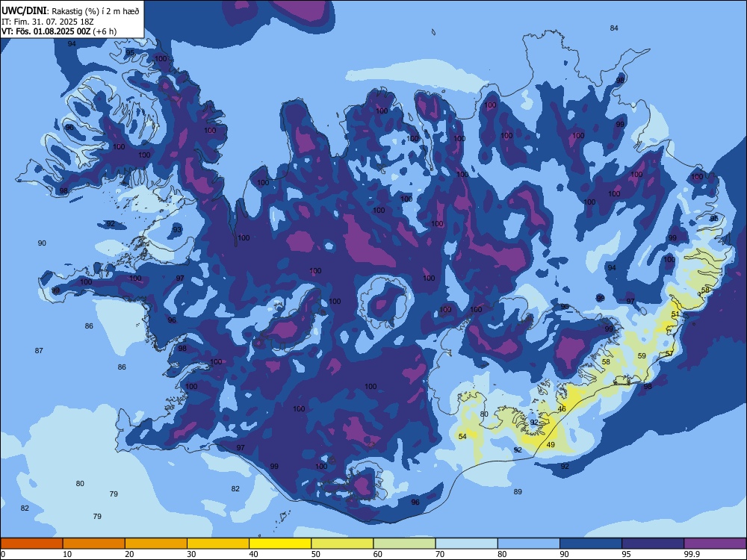The width and height of the screenshot is (747, 560).
Task: Click the humidity value '93' on the map
Action: (177, 230)
